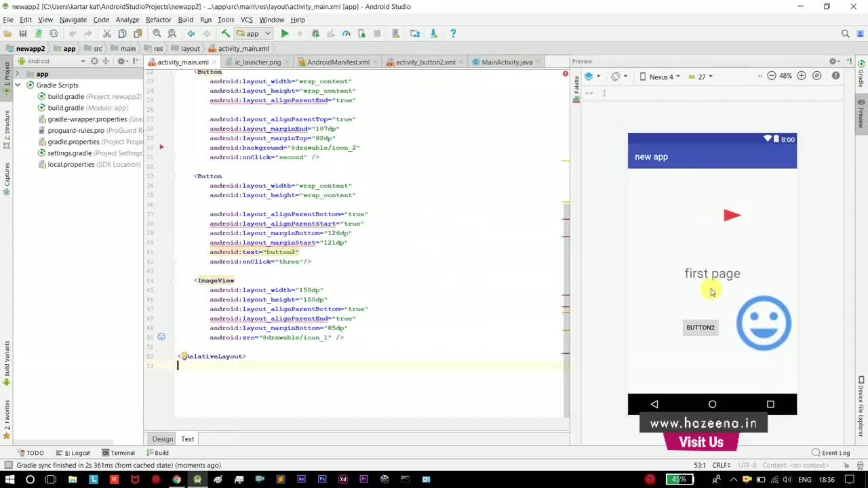The height and width of the screenshot is (488, 868).
Task: Switch to the activity_button2.xml tab
Action: click(x=425, y=62)
